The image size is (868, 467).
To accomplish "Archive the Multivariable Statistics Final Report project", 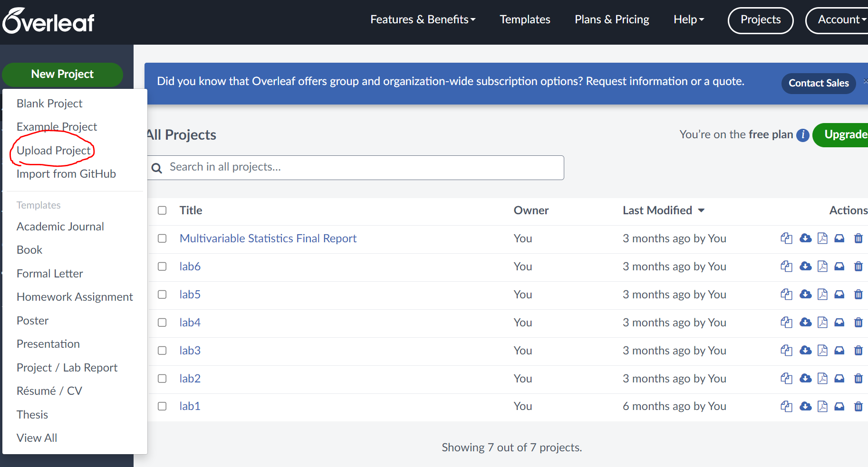I will point(839,238).
